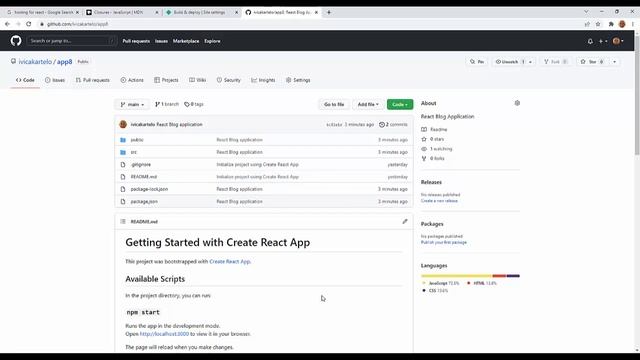The height and width of the screenshot is (360, 640).
Task: Open the Create React App link
Action: [229, 261]
